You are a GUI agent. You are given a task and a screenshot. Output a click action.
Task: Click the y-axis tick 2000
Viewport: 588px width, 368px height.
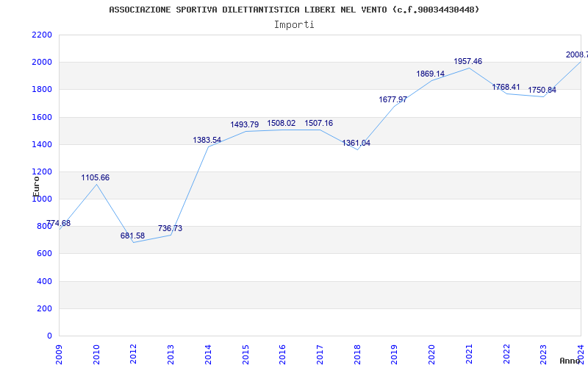42,63
